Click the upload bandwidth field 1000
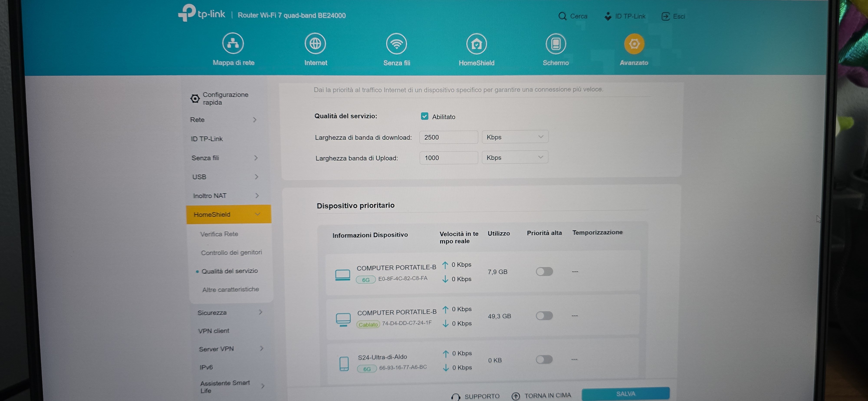868x401 pixels. (449, 158)
